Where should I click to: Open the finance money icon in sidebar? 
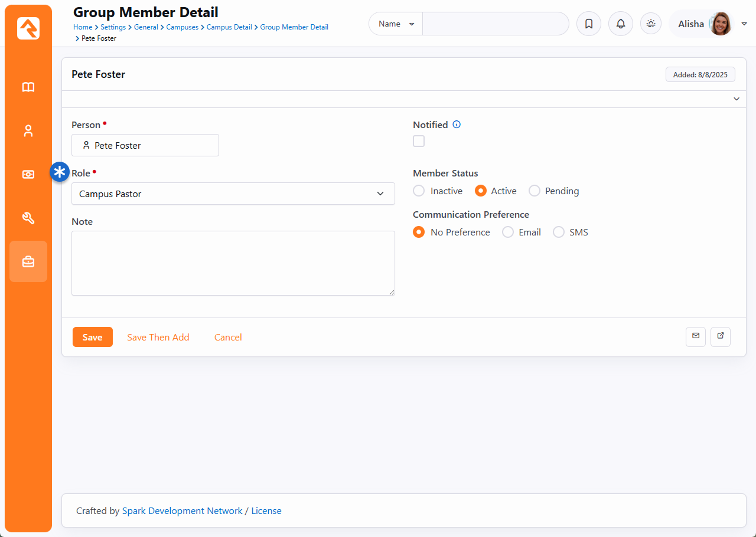(x=28, y=175)
